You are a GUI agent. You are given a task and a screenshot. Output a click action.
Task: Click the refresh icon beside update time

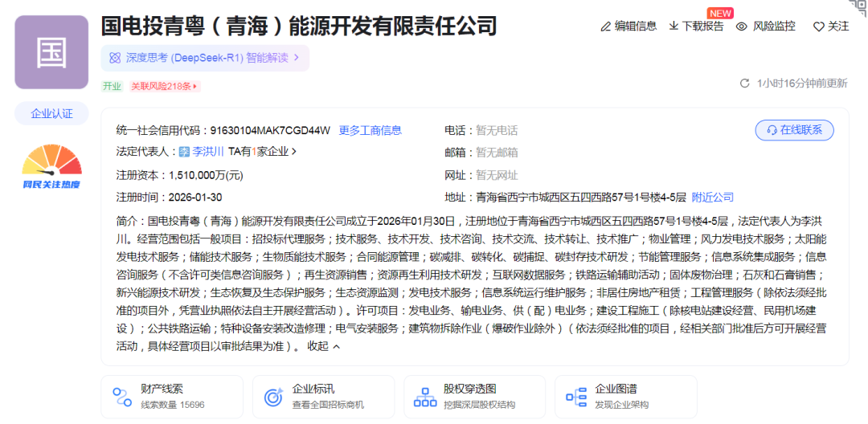[744, 84]
